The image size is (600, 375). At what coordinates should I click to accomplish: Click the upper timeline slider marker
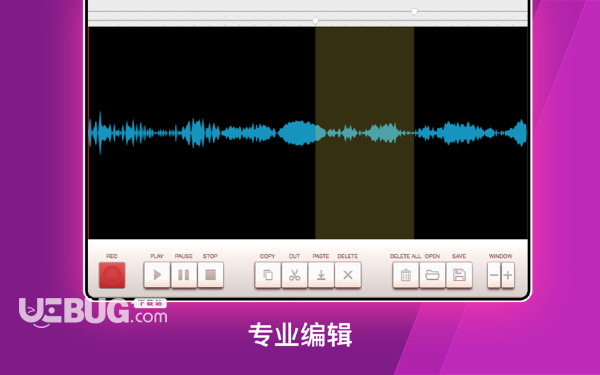pyautogui.click(x=414, y=12)
